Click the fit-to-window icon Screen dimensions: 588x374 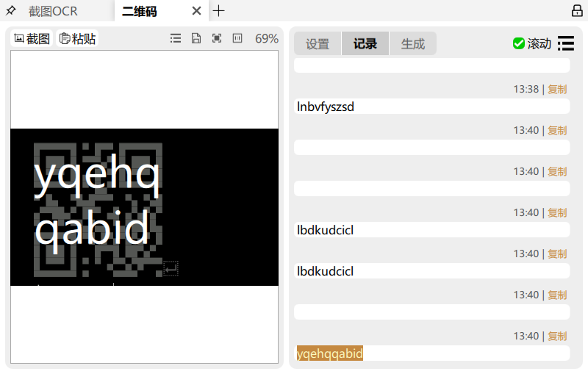(217, 38)
